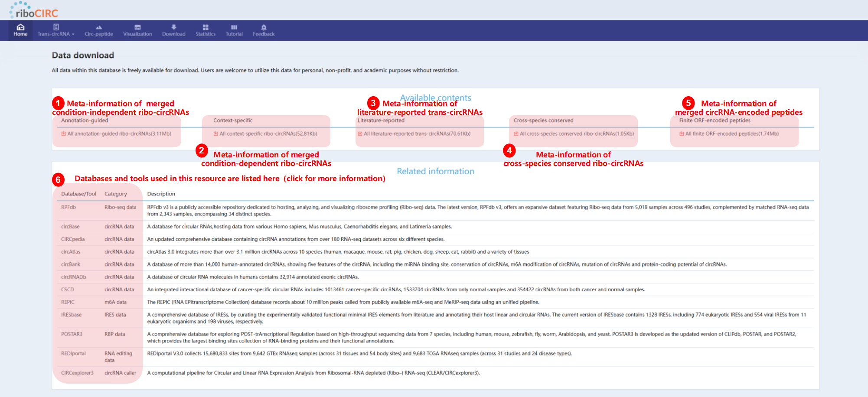
Task: Click the Download navigation icon
Action: (174, 27)
